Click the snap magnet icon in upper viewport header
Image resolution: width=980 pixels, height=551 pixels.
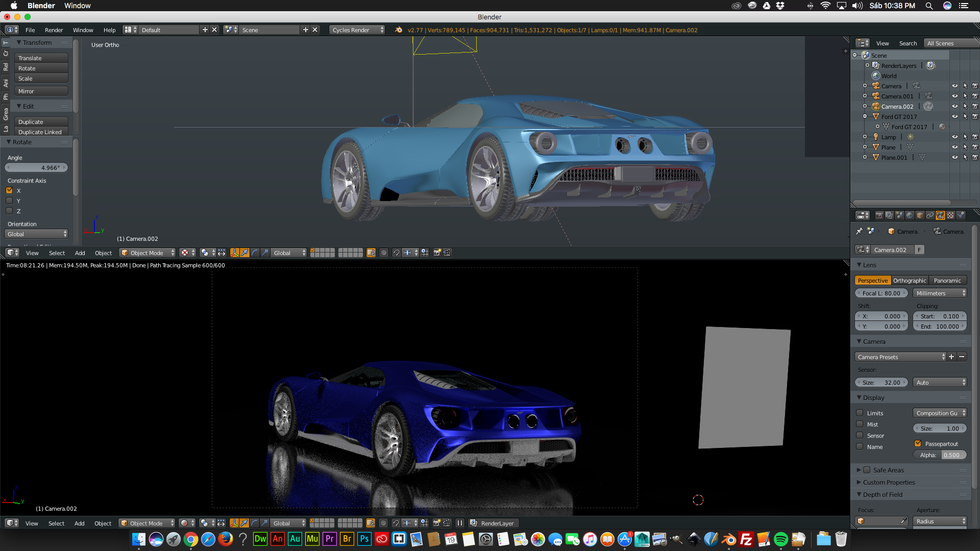click(x=396, y=253)
